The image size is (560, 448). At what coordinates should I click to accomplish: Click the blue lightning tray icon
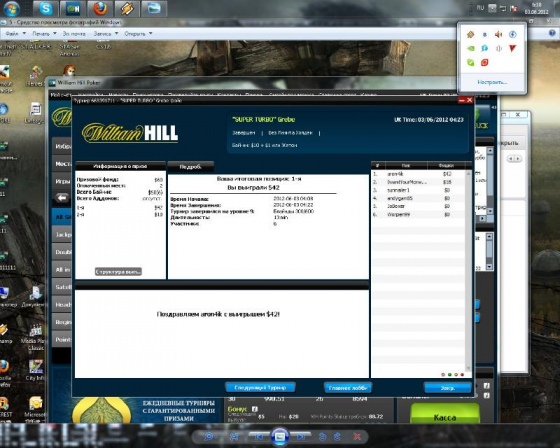(512, 34)
